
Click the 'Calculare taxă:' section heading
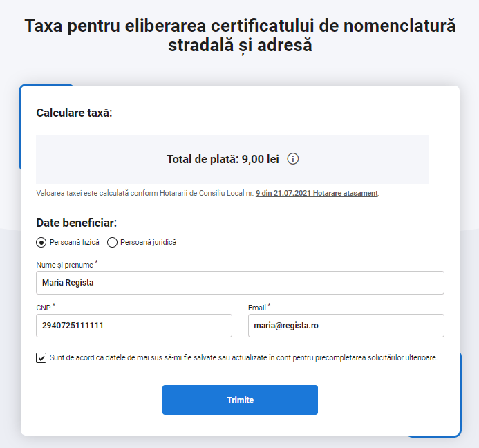click(74, 113)
